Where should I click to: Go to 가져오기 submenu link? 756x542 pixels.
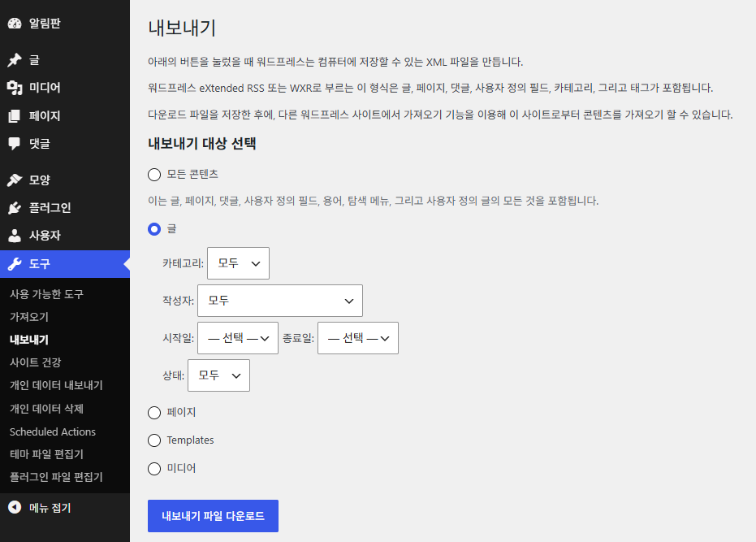click(x=29, y=317)
